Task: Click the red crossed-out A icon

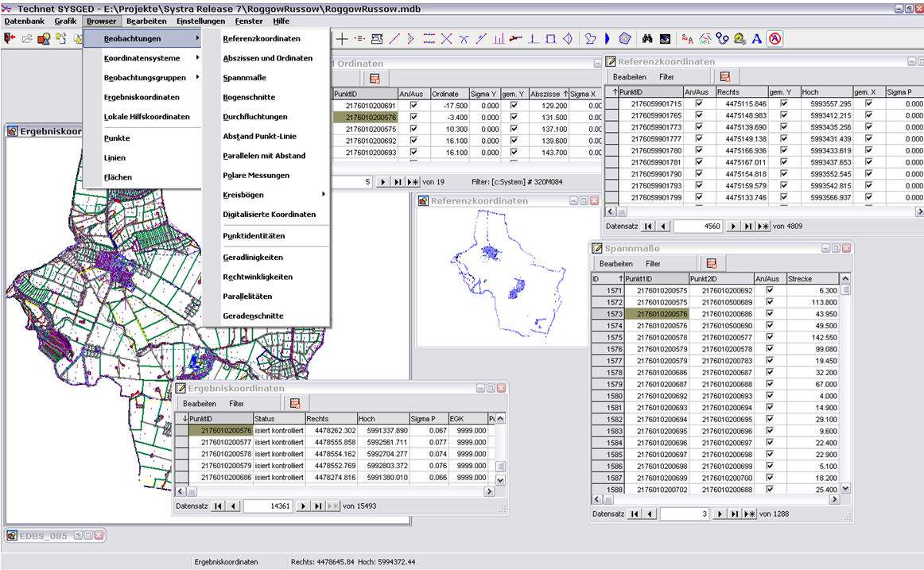Action: point(775,38)
